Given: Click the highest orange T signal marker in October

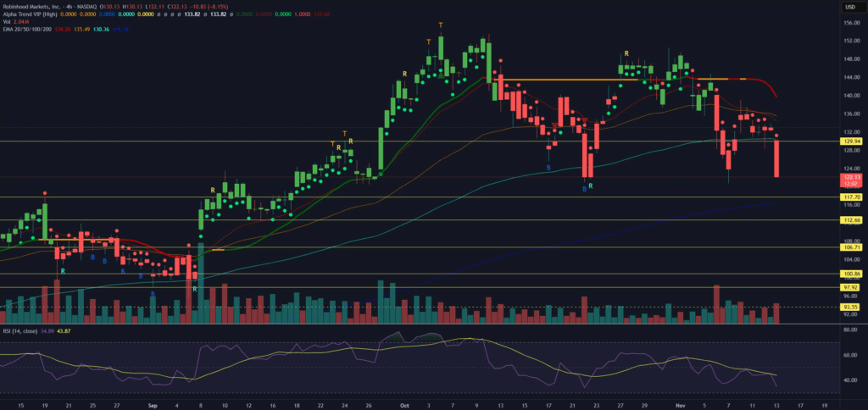Looking at the screenshot, I should pyautogui.click(x=441, y=25).
